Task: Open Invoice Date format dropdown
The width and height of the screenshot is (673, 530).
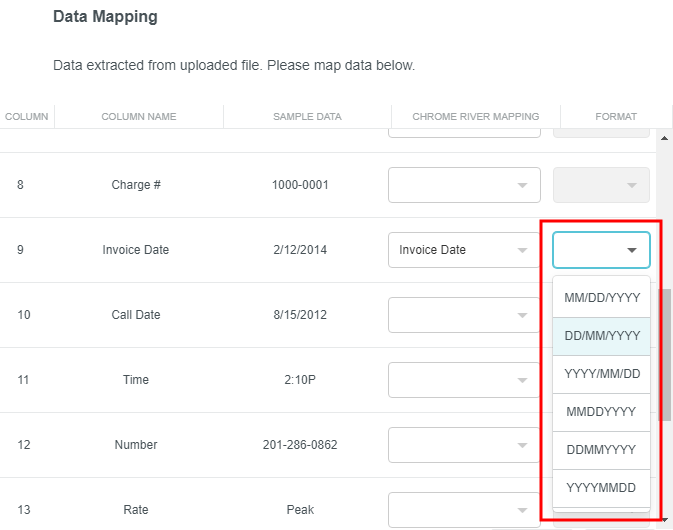Action: [x=601, y=250]
